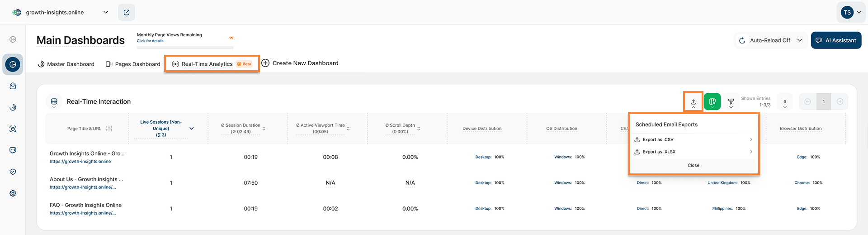Click Monthly Page Views Remaining progress bar
The height and width of the screenshot is (235, 868).
(185, 47)
